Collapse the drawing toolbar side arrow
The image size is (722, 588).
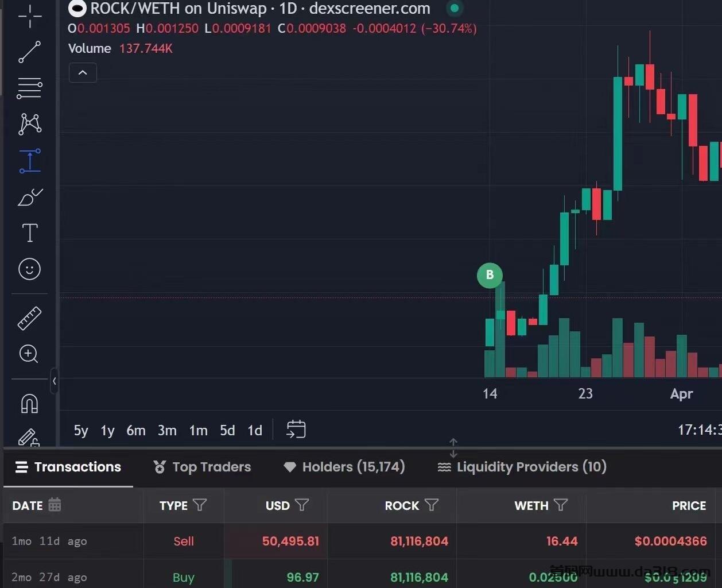[54, 381]
